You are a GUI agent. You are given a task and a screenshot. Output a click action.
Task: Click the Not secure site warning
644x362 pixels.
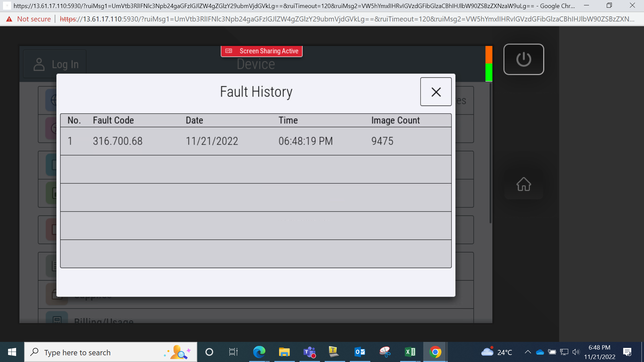29,19
